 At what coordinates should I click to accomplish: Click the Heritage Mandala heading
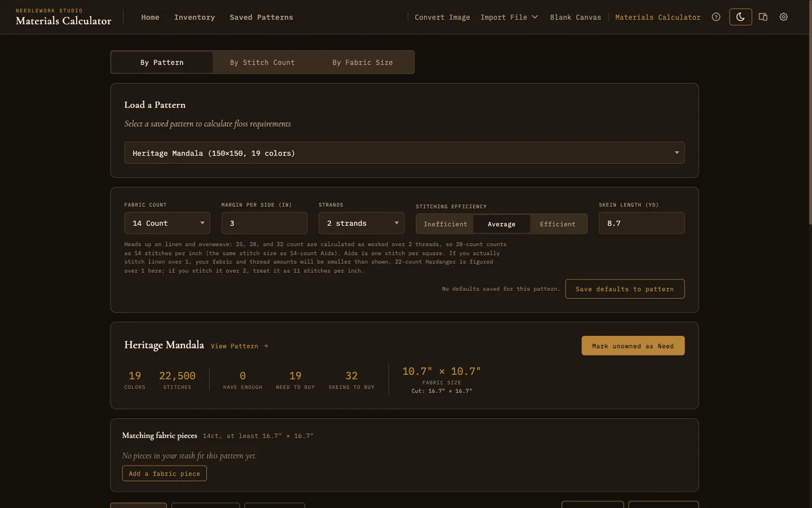pyautogui.click(x=164, y=345)
